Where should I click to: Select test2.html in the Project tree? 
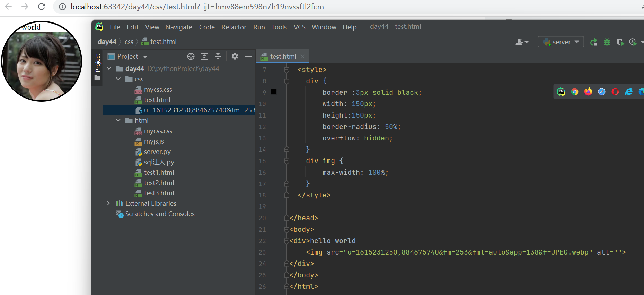tap(155, 183)
